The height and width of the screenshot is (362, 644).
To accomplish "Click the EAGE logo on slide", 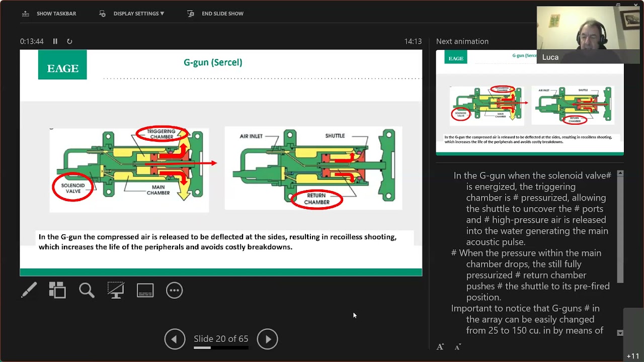I will [62, 65].
